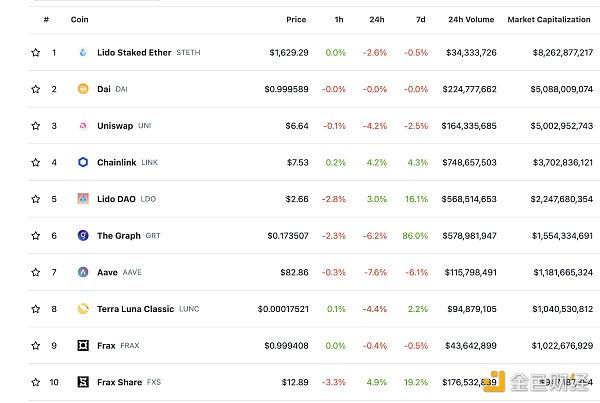
Task: Click the Dai coin logo
Action: 83,89
